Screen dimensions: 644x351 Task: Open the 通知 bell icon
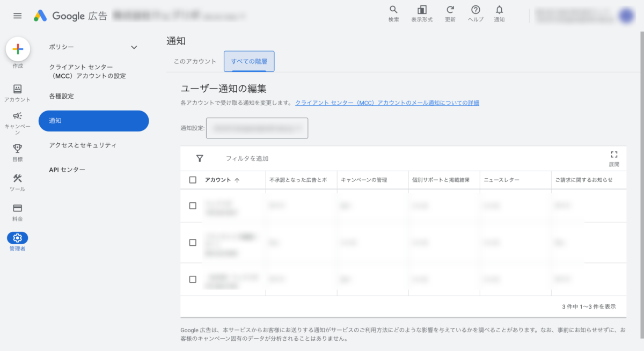[499, 10]
